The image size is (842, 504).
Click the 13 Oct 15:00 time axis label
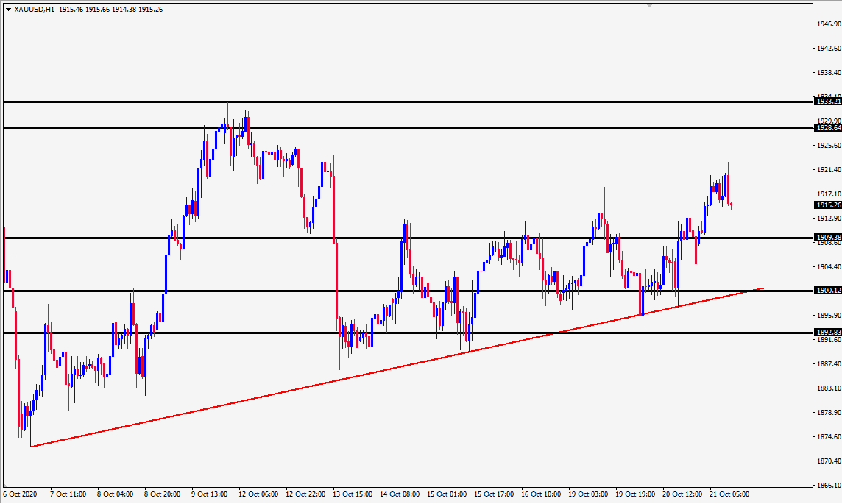353,494
